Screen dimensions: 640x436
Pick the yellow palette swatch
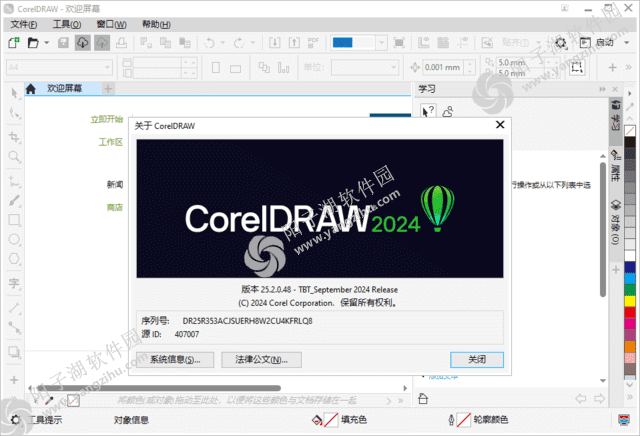[x=630, y=301]
